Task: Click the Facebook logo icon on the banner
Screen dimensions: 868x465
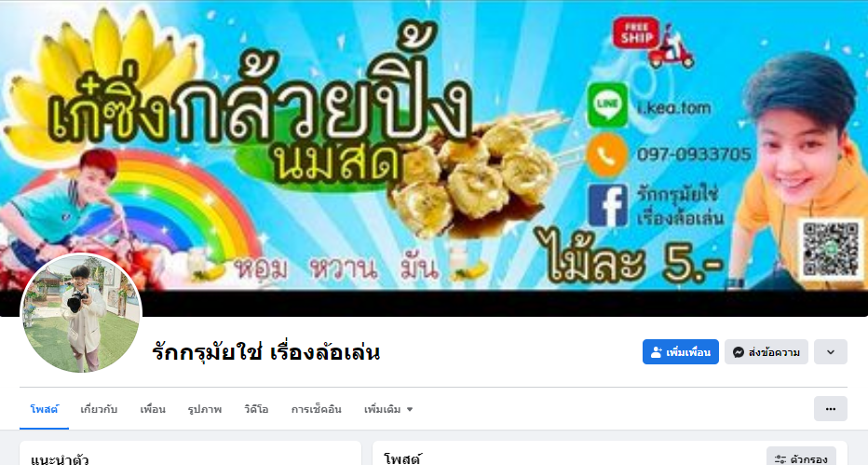Action: 608,206
